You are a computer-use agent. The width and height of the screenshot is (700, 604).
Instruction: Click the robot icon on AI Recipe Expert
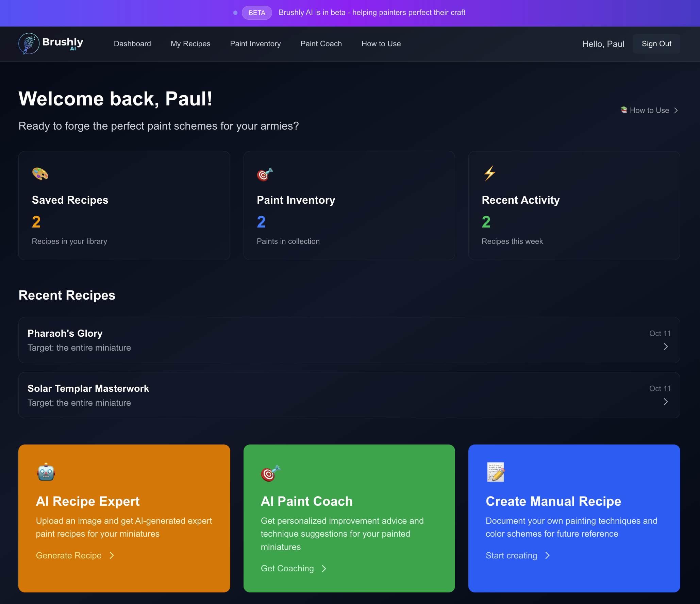pos(46,472)
